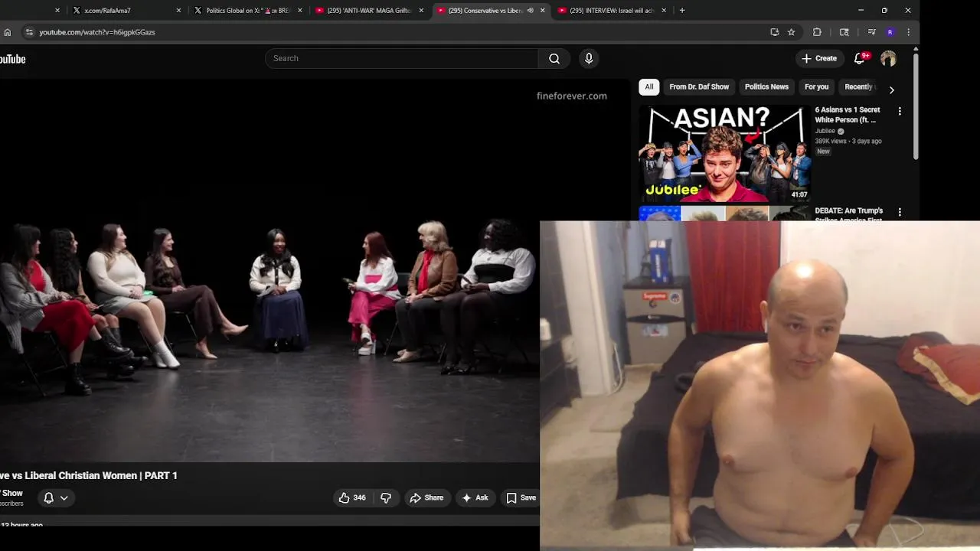Select the For you chip
The width and height of the screenshot is (980, 551).
(x=816, y=86)
